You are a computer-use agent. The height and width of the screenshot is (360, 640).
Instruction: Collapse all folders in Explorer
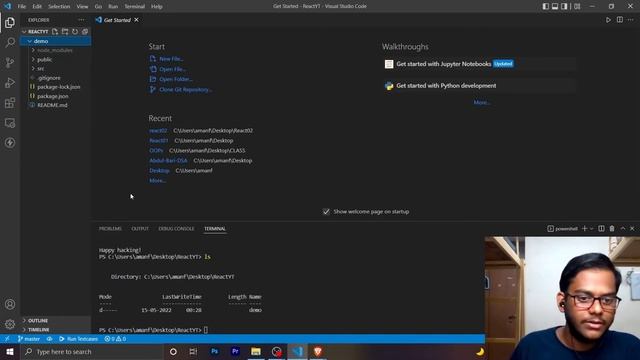point(85,31)
